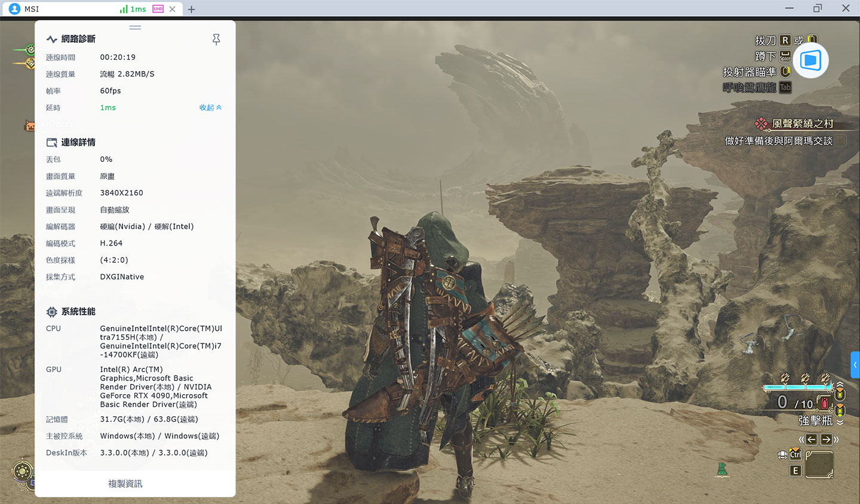Click the Windows(本地) / Windows(遠端) system value
Image resolution: width=860 pixels, height=504 pixels.
[159, 436]
